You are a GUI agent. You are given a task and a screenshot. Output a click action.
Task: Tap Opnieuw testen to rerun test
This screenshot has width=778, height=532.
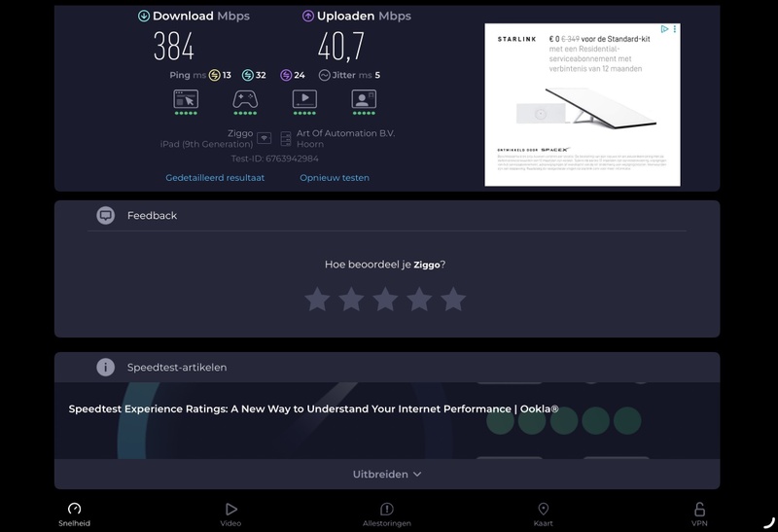335,178
